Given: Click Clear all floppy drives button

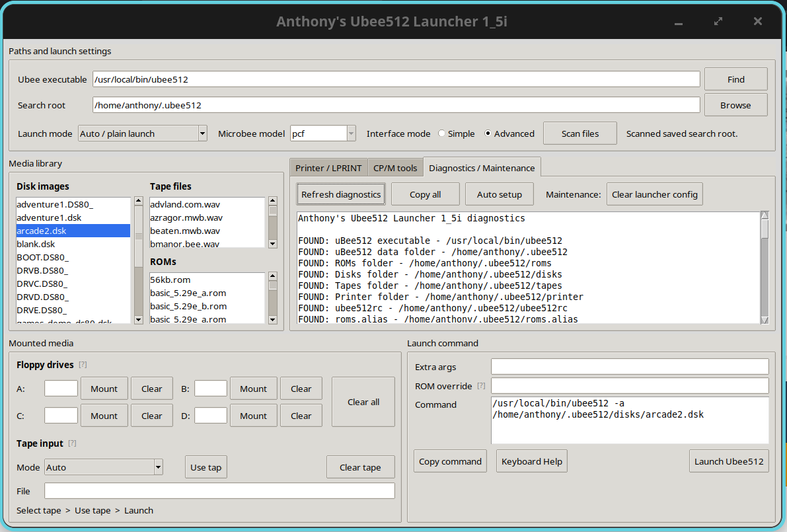Looking at the screenshot, I should click(363, 402).
